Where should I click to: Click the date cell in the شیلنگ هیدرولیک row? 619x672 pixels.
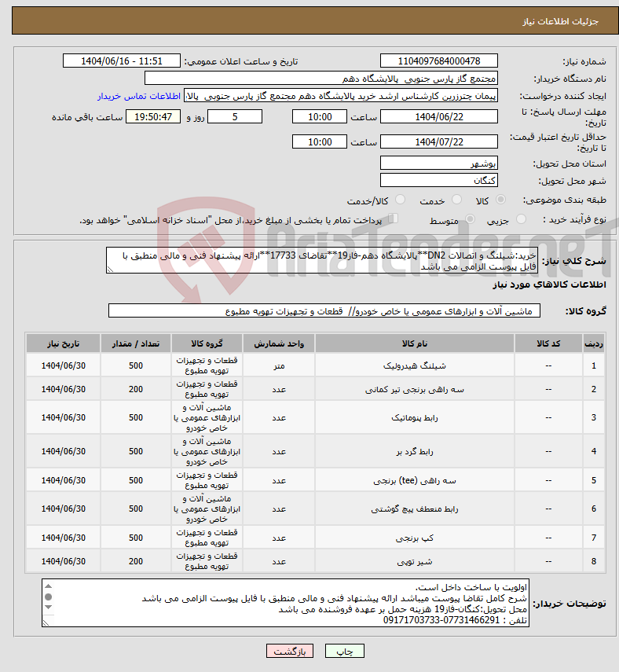(x=64, y=366)
